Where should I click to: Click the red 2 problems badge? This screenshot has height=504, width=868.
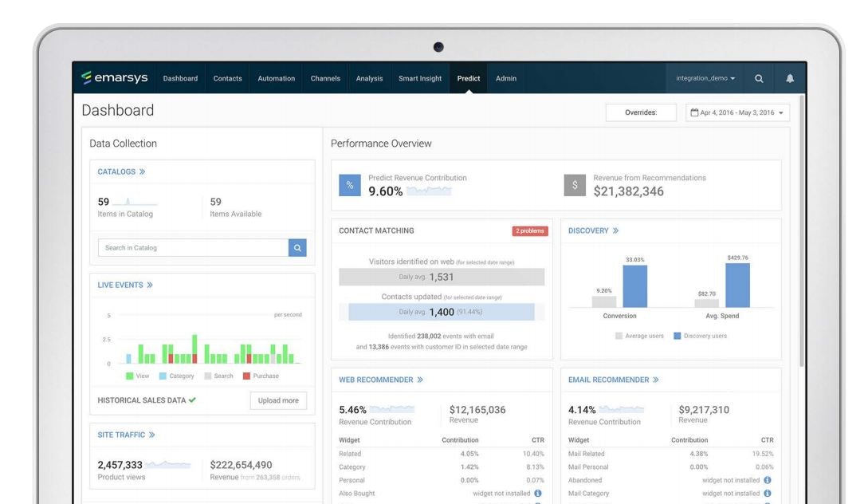(529, 231)
